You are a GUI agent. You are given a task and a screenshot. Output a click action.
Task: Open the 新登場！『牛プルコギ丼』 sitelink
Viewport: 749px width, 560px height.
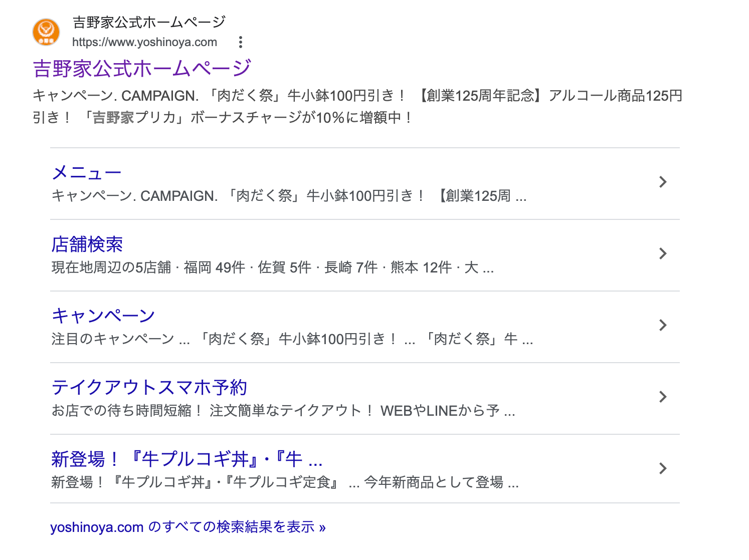pos(186,459)
